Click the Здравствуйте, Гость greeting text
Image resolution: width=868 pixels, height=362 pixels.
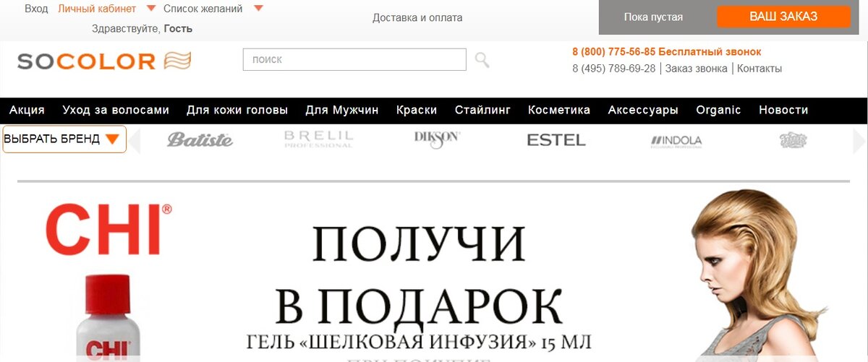(x=142, y=29)
